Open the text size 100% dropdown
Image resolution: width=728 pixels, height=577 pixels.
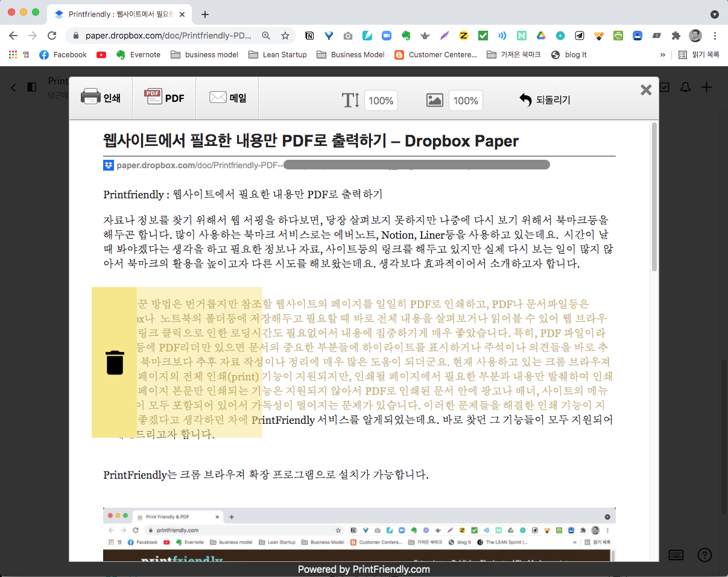[x=381, y=101]
